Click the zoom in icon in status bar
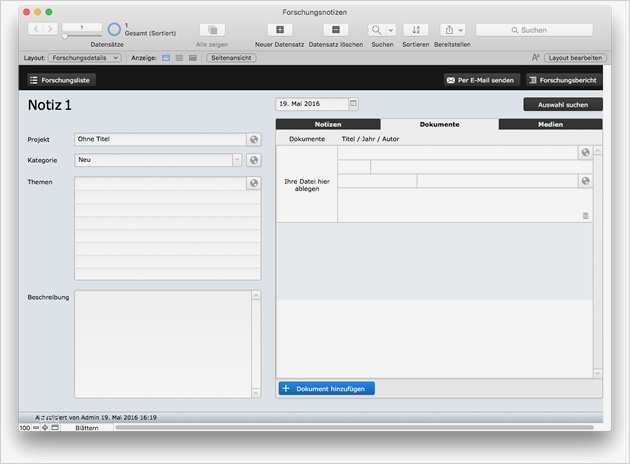Image resolution: width=630 pixels, height=464 pixels. click(45, 428)
